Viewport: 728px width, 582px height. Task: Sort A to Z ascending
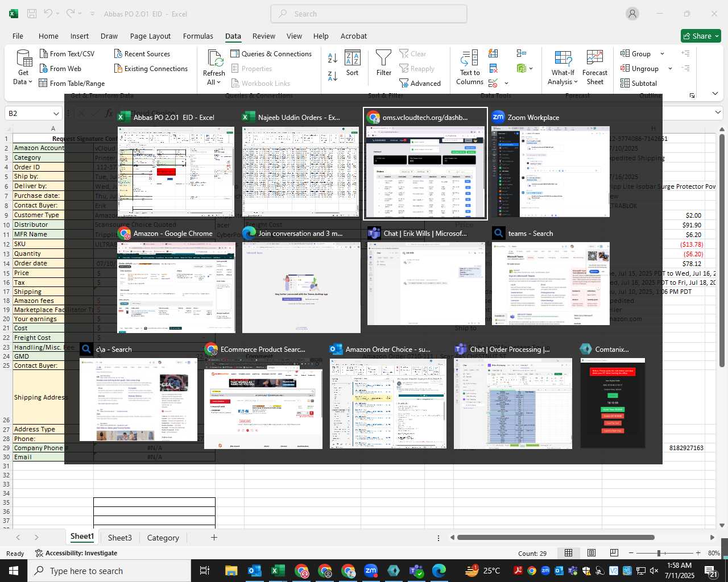pyautogui.click(x=333, y=58)
